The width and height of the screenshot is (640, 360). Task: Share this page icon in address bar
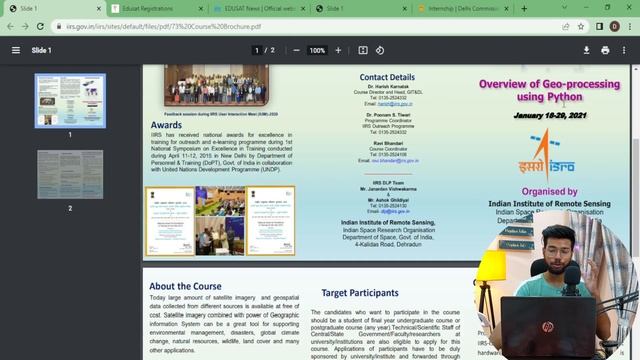[566, 27]
